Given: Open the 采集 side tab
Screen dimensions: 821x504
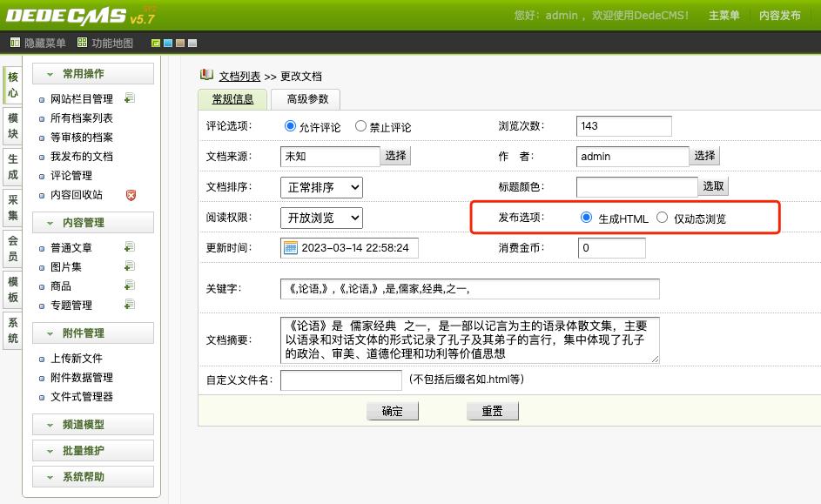Looking at the screenshot, I should point(13,207).
